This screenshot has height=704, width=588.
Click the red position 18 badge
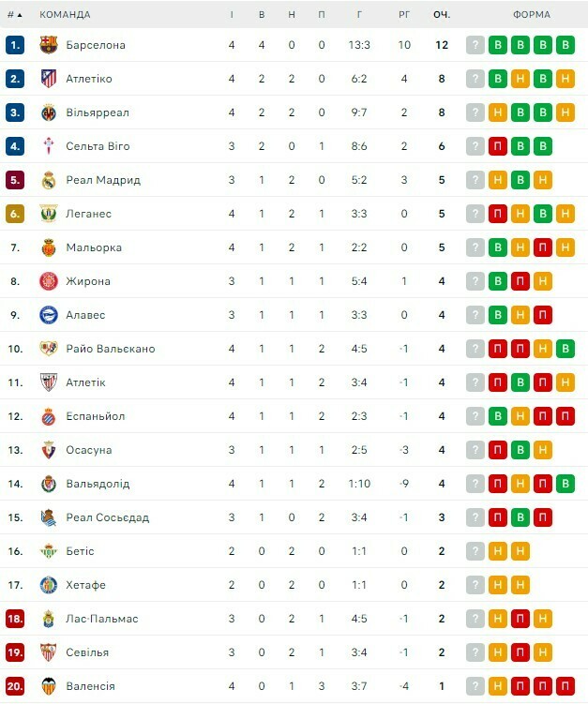(14, 619)
